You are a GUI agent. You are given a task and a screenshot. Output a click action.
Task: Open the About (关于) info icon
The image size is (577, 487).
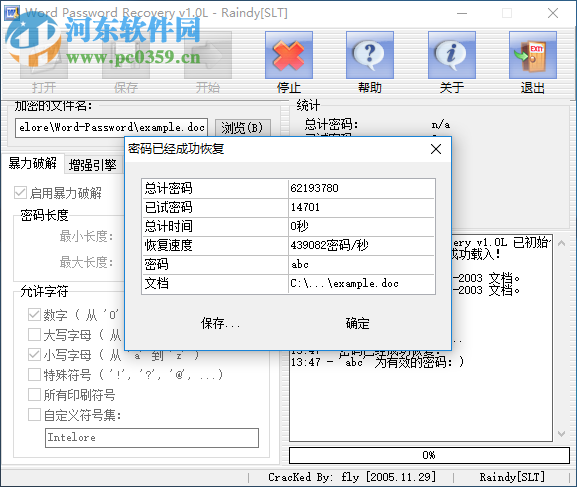452,55
